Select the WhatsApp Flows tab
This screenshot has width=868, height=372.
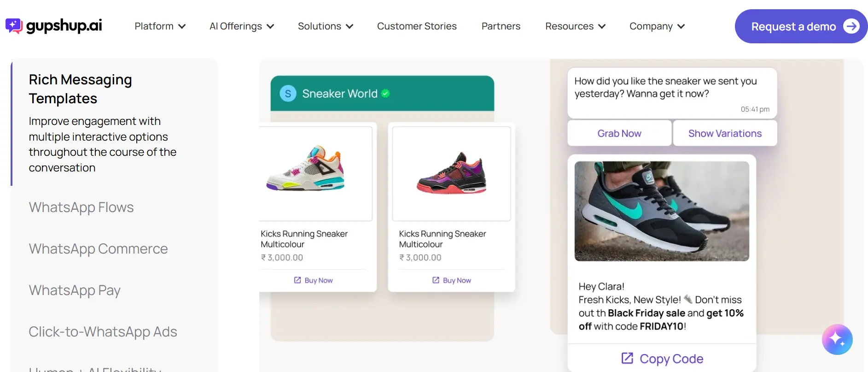tap(81, 207)
